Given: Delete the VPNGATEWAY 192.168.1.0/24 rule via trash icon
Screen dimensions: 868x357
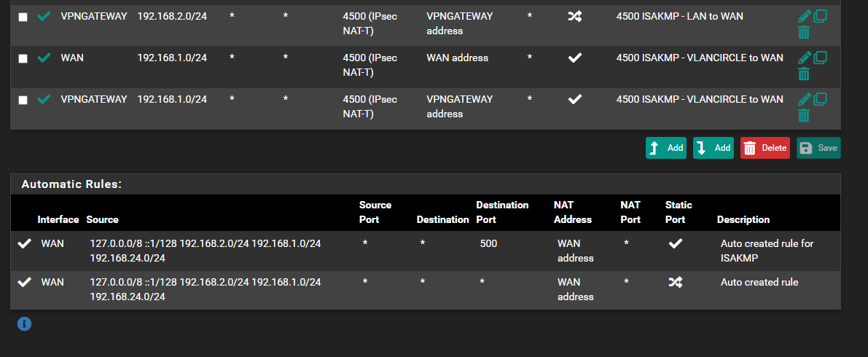Looking at the screenshot, I should coord(804,116).
